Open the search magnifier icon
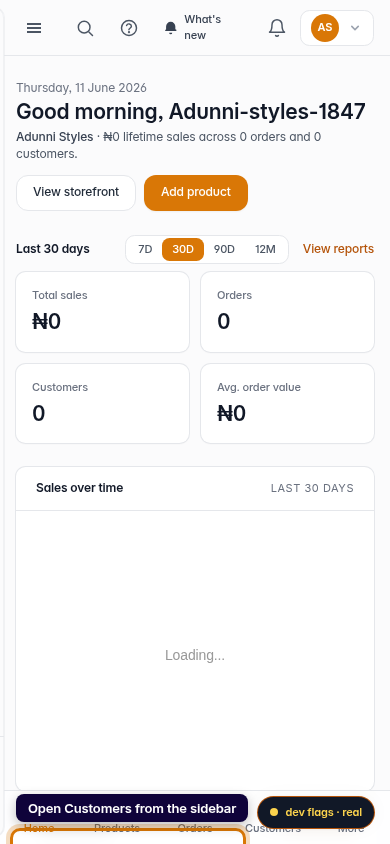The image size is (390, 844). tap(86, 28)
